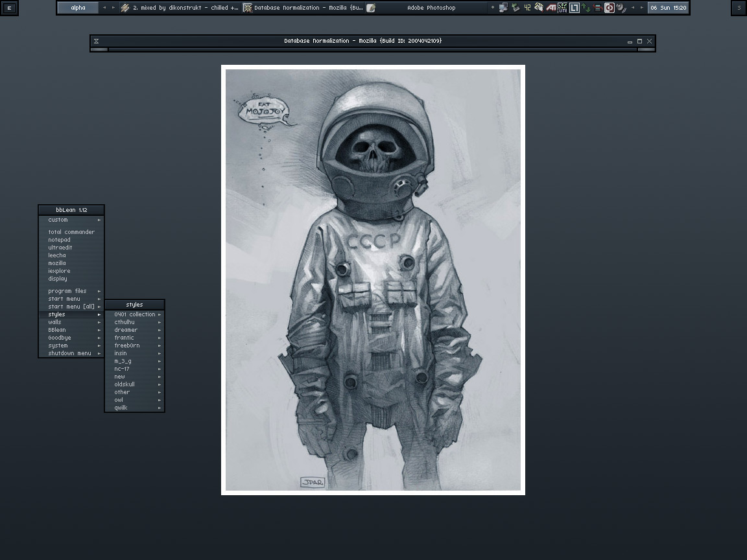Activate the Database Normalization Mozilla taskbar task
Viewport: 747px width, 560px height.
[x=303, y=8]
